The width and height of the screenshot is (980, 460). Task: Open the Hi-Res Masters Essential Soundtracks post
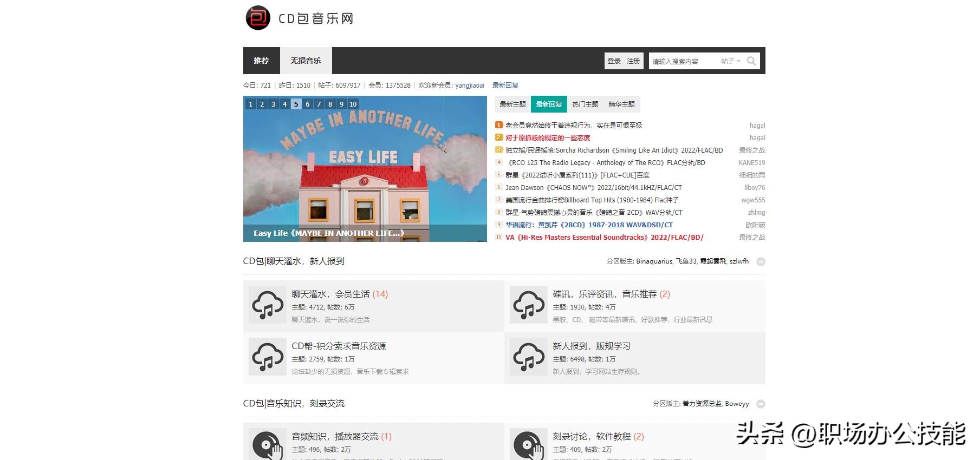[605, 238]
